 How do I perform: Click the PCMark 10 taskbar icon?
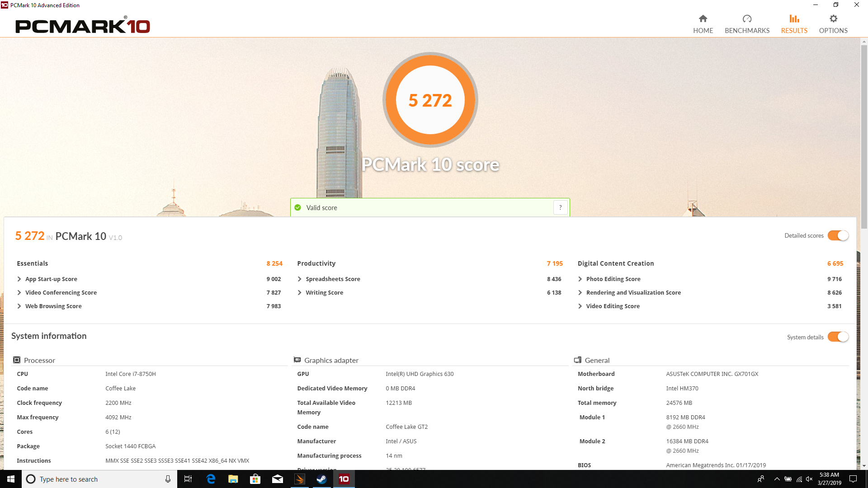click(344, 479)
